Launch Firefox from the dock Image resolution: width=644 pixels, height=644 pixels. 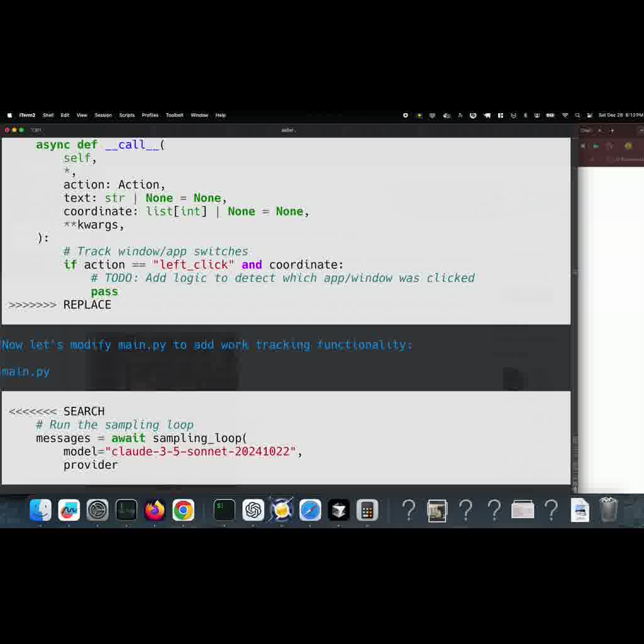coord(155,510)
